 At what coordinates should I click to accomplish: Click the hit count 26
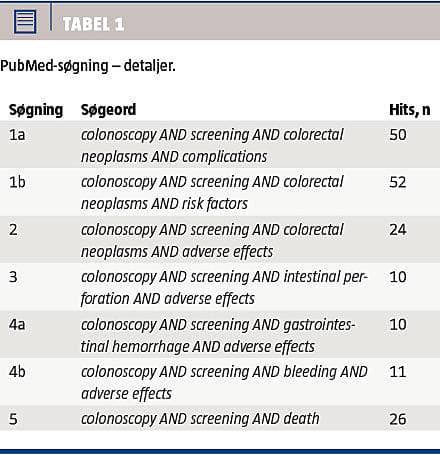pos(398,419)
